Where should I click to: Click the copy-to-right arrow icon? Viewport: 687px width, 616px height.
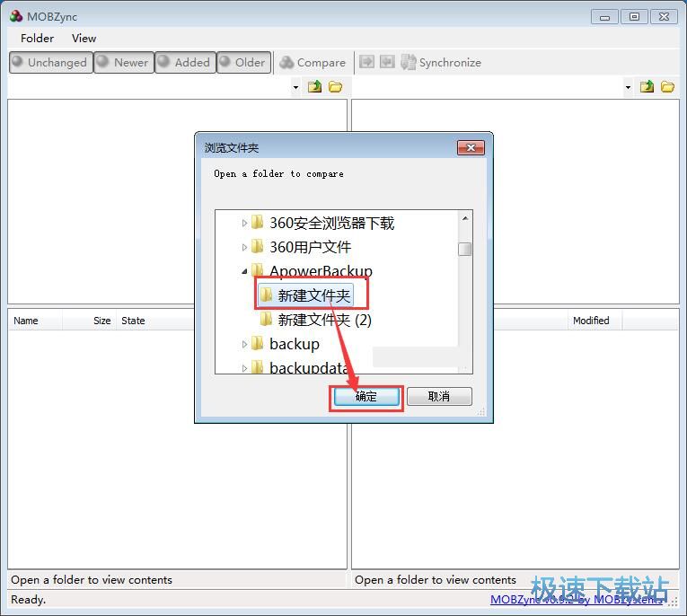pos(366,62)
